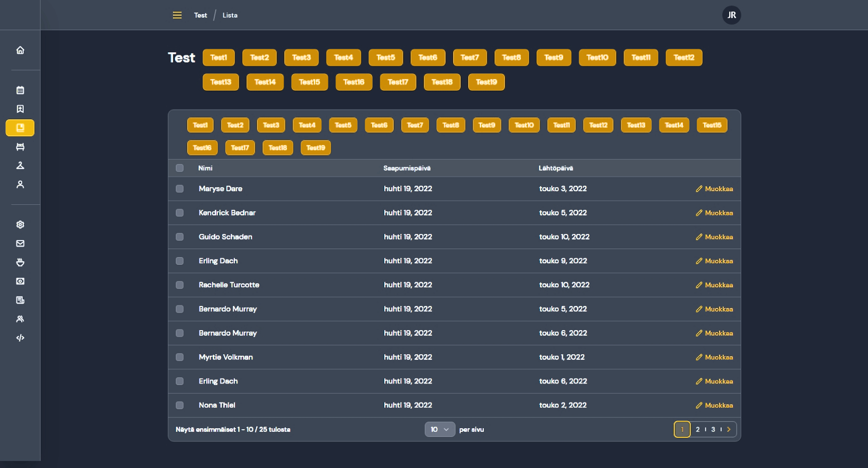
Task: Click the Lista breadcrumb item
Action: [230, 15]
